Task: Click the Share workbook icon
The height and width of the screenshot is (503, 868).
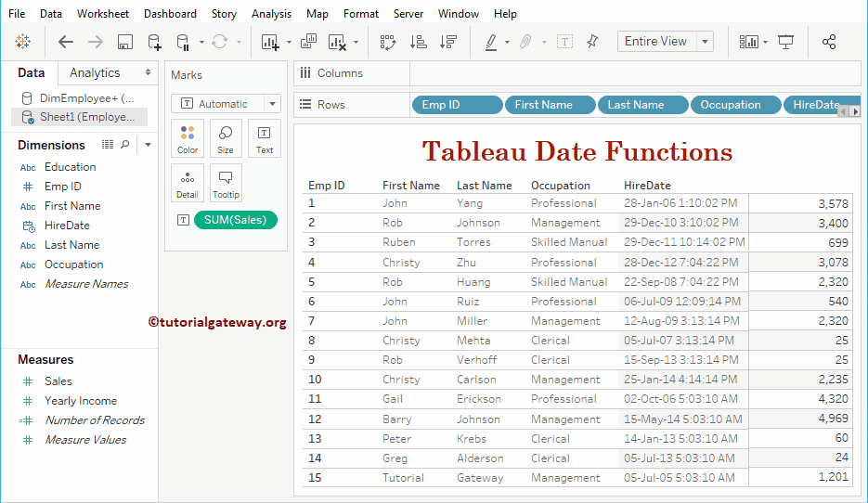Action: 829,42
